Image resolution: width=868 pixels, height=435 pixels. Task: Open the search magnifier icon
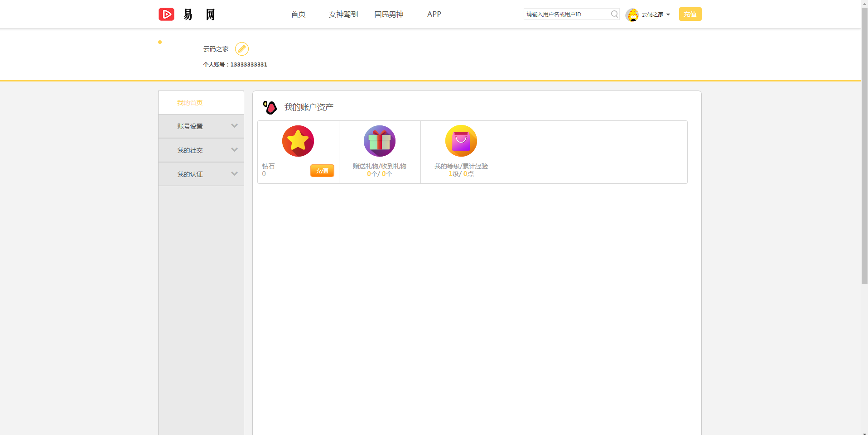(x=614, y=14)
